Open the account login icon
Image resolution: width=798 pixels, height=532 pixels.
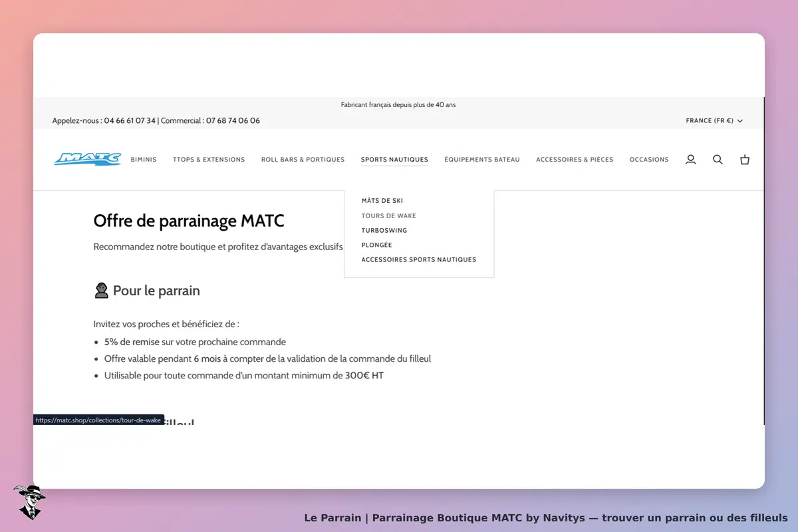pos(691,160)
